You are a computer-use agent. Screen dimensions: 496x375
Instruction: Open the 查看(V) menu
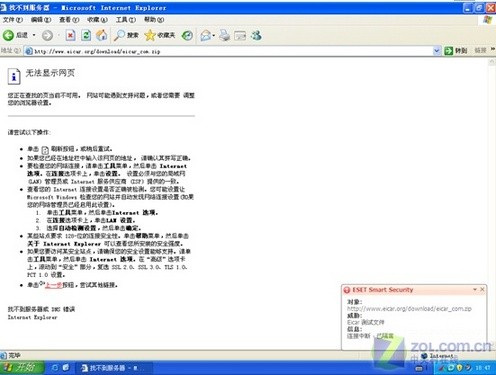tap(69, 20)
